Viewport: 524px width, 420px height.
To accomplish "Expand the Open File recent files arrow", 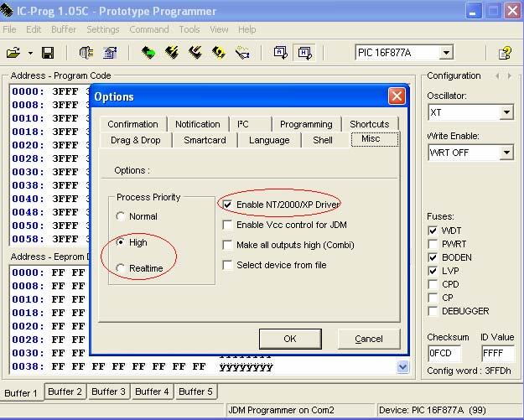I will coord(30,53).
